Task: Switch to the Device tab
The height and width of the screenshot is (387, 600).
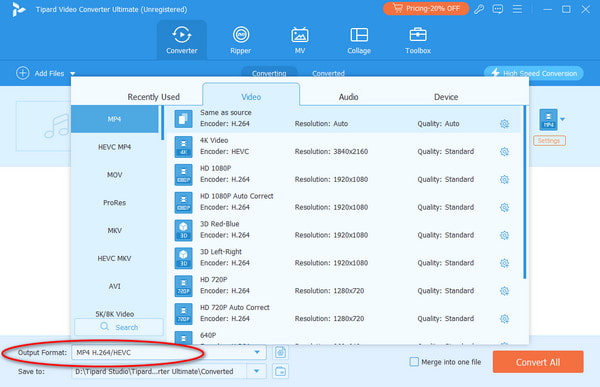Action: pos(446,97)
